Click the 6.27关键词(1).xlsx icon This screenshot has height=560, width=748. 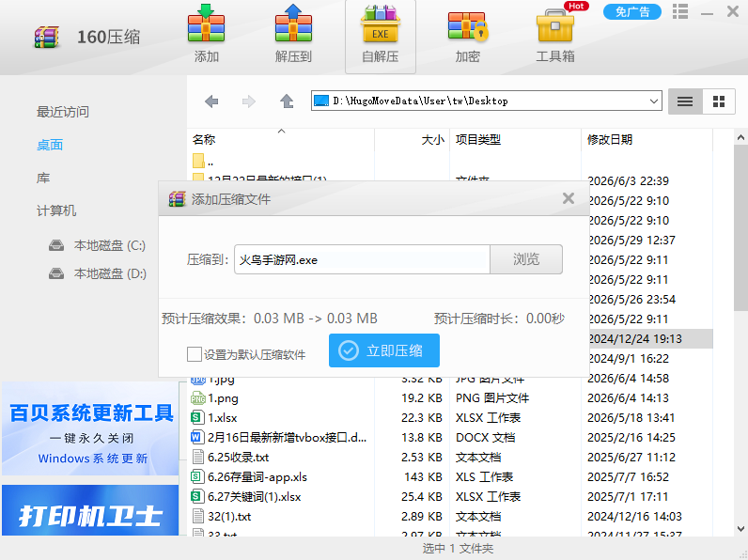(197, 496)
